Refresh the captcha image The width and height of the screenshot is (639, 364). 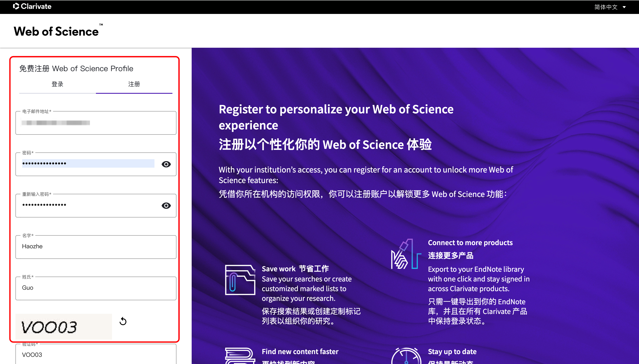123,321
